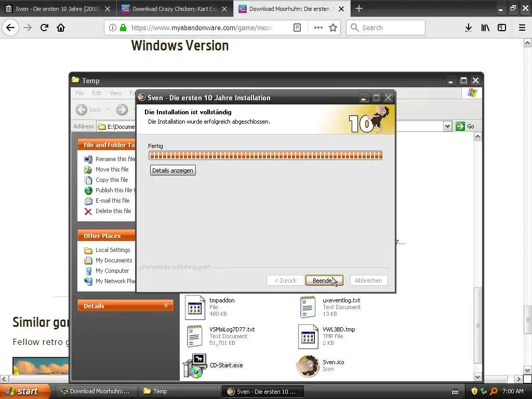Open Firefox library icon
This screenshot has height=399, width=532.
pos(485,28)
